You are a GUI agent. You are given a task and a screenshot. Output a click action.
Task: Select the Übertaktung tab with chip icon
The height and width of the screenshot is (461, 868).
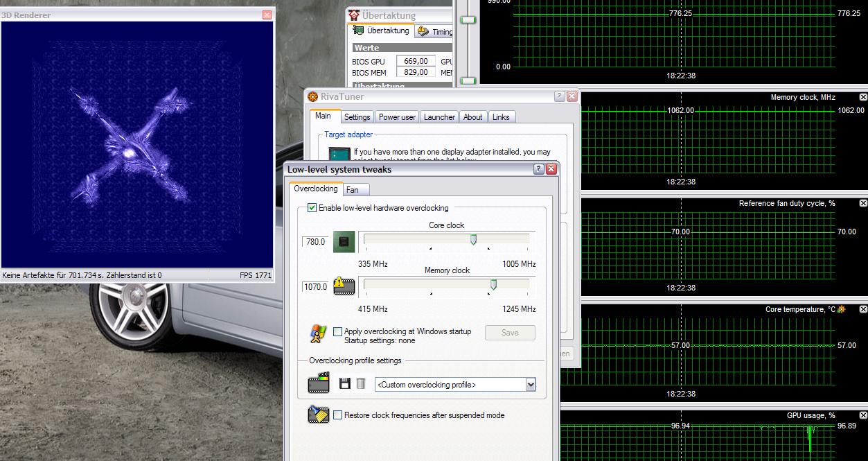point(381,31)
